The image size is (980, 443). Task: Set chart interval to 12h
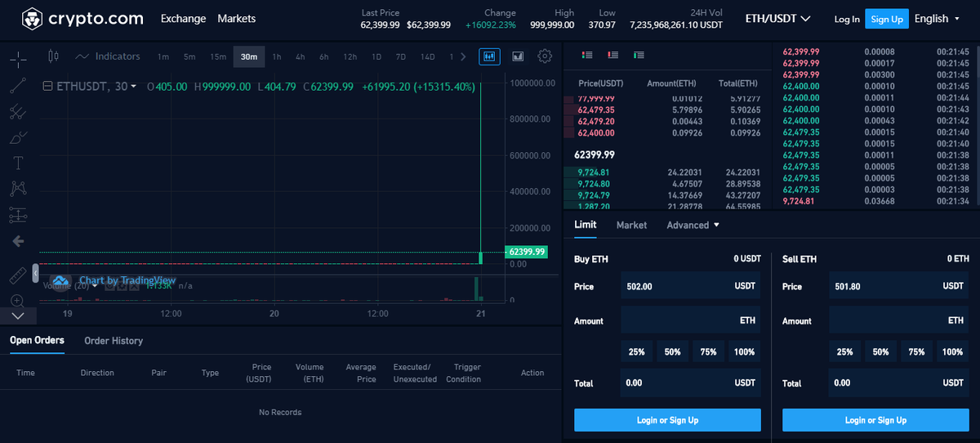(350, 56)
